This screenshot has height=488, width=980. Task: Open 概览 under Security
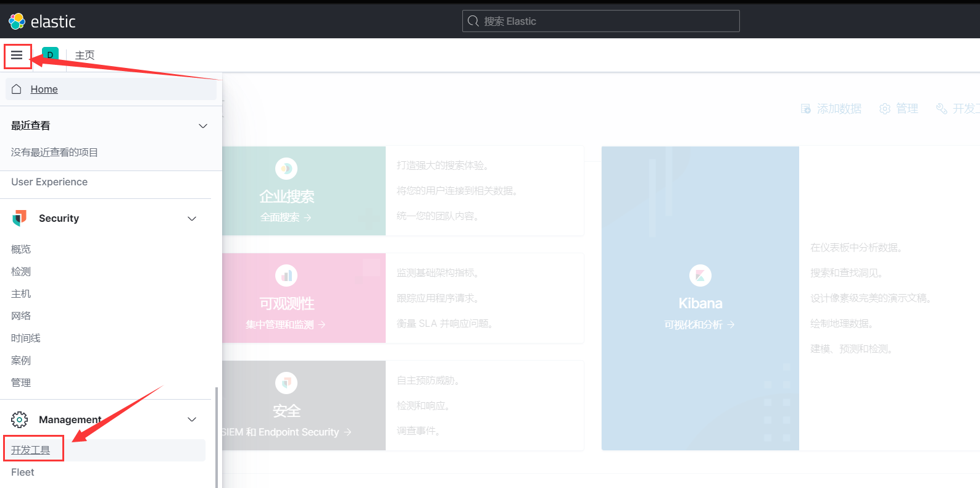coord(21,250)
